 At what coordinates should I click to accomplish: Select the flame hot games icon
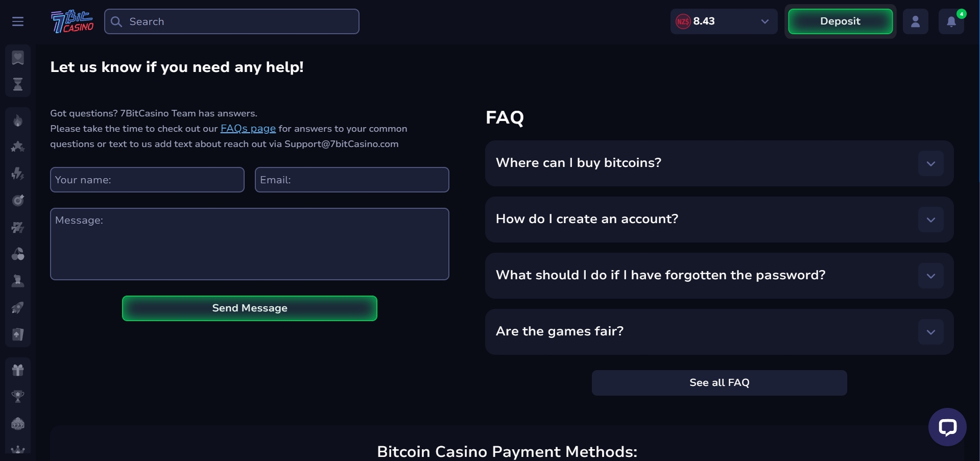(x=18, y=120)
